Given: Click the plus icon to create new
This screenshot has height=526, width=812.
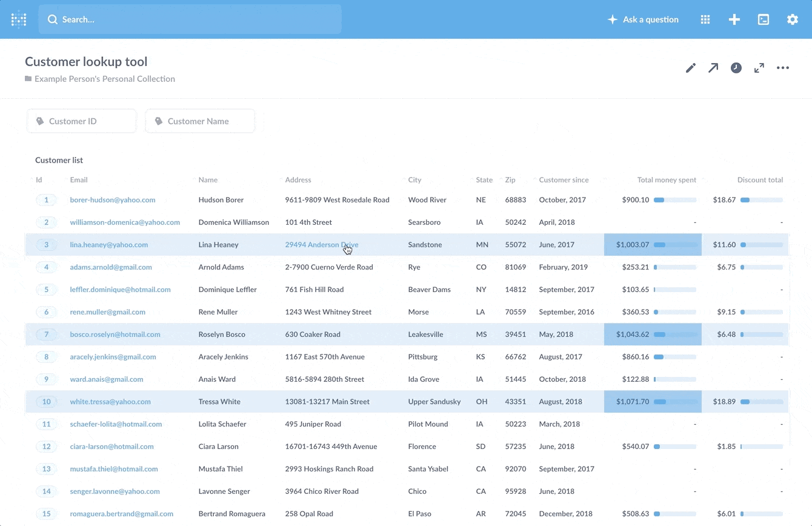Looking at the screenshot, I should 734,19.
